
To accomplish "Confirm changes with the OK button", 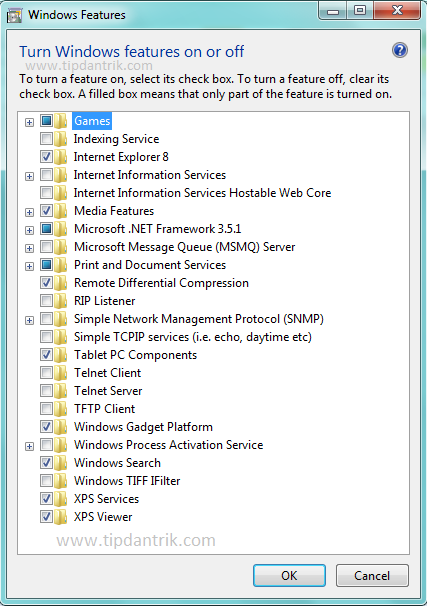I will [289, 576].
